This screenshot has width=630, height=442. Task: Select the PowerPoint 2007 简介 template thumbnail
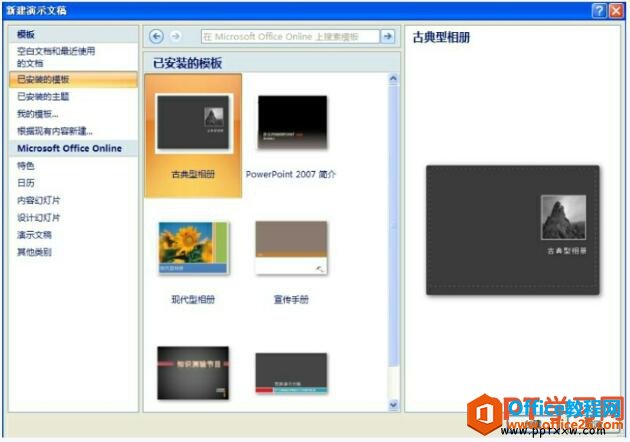click(x=292, y=122)
